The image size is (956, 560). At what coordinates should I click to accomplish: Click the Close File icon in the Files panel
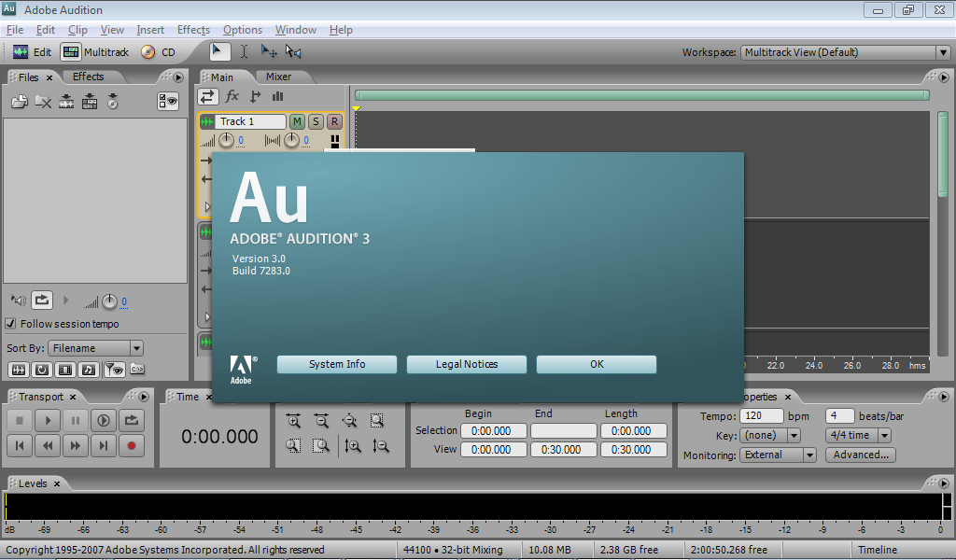point(43,101)
